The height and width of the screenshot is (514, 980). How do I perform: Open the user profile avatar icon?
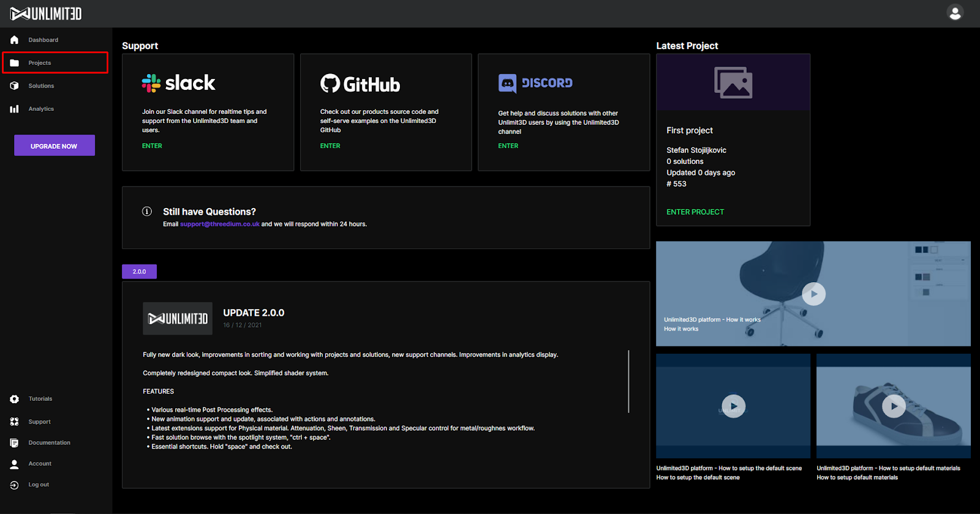[954, 13]
